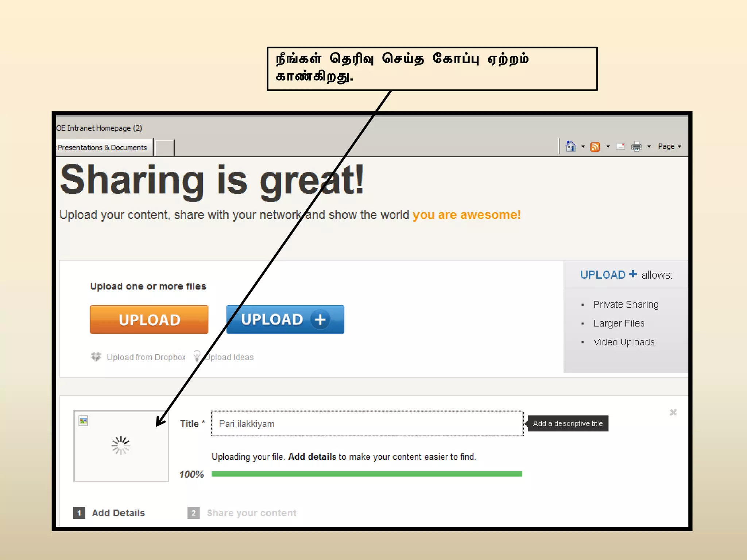Click the lightbulb icon for Upload Ideas
Image resolution: width=747 pixels, height=560 pixels.
197,355
